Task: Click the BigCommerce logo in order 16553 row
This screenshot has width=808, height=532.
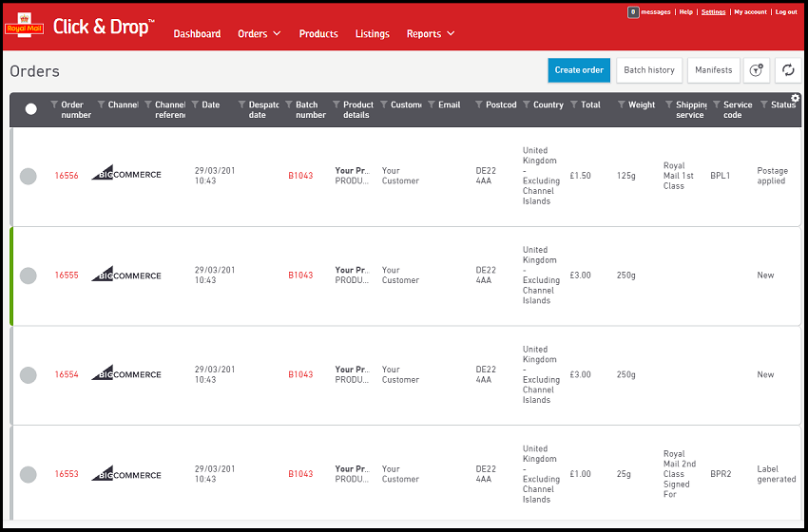Action: (x=126, y=473)
